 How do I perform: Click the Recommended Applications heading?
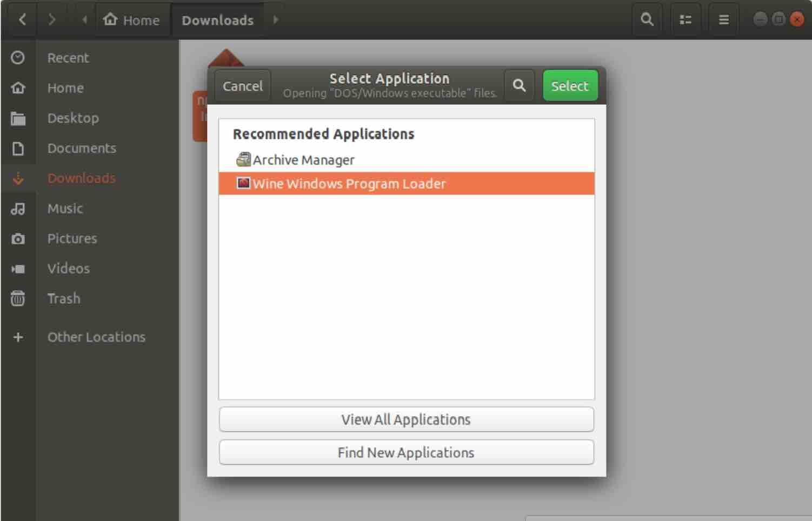click(x=323, y=134)
